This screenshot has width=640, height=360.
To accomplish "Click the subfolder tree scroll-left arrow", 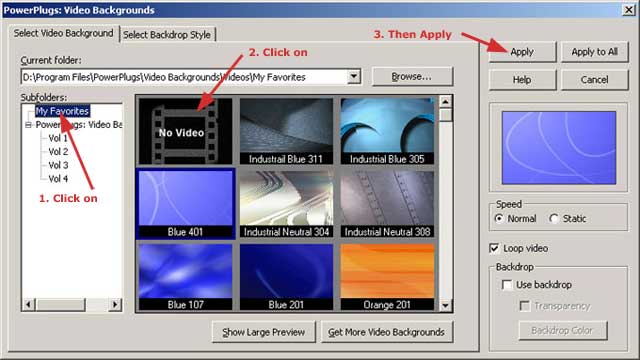I will coord(29,304).
